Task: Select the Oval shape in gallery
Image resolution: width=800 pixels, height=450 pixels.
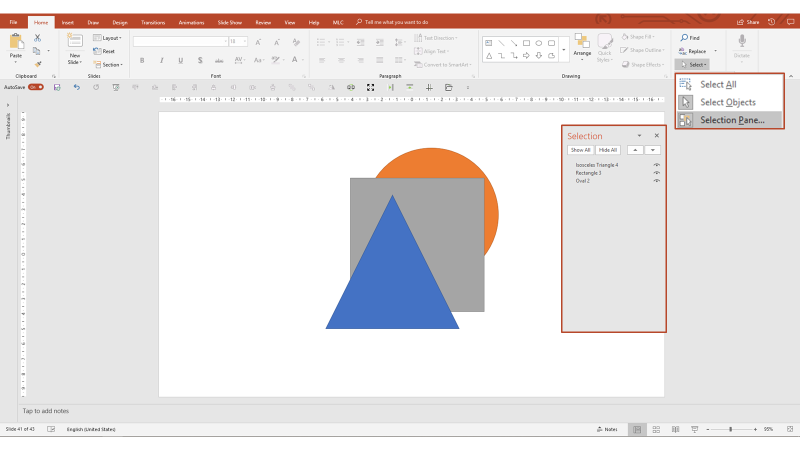Action: click(x=538, y=43)
